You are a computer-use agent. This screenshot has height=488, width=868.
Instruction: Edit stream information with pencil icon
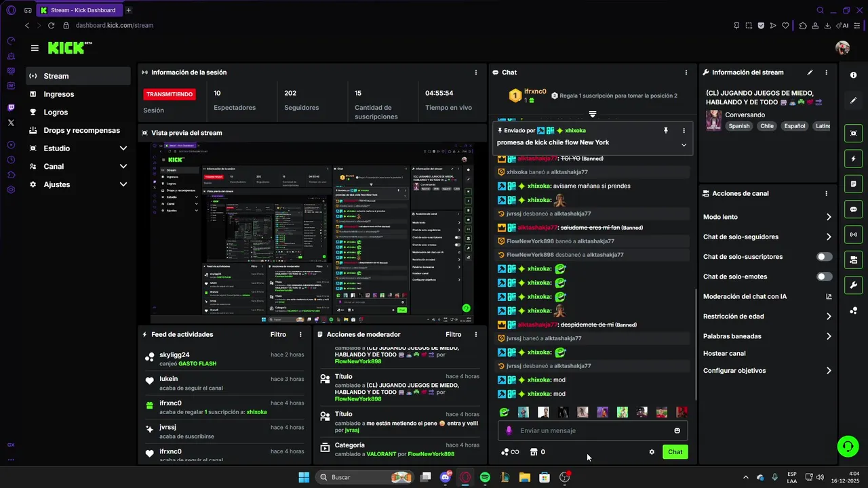pyautogui.click(x=810, y=72)
